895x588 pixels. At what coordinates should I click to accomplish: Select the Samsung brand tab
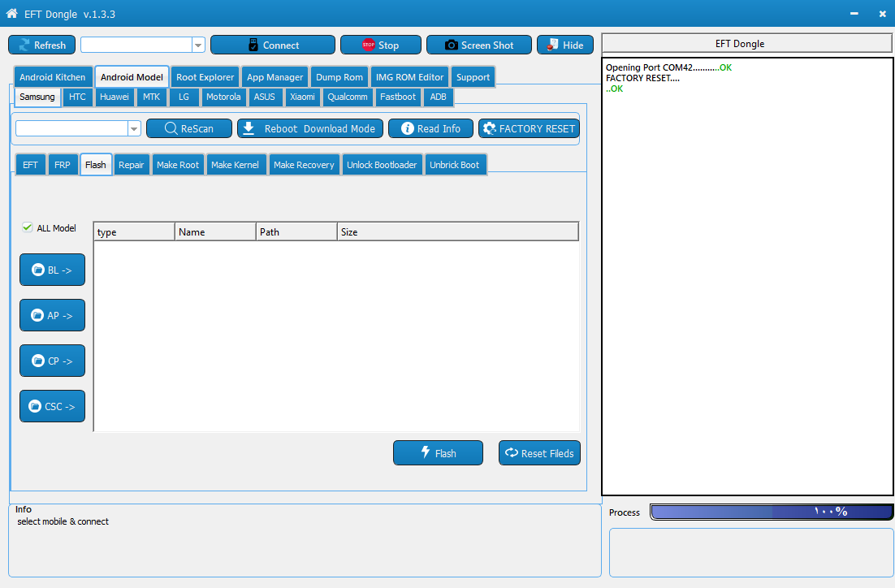[x=37, y=97]
